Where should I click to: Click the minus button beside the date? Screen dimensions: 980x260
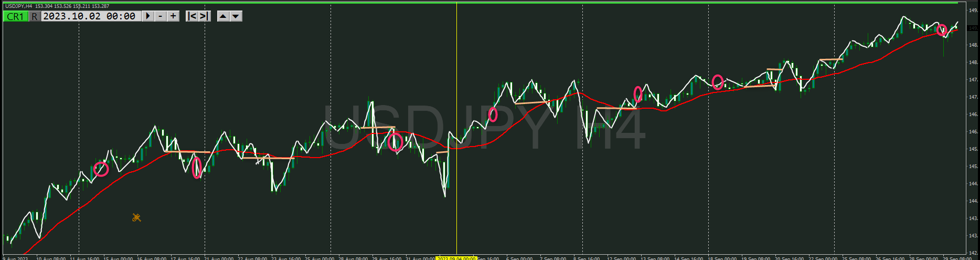(161, 16)
